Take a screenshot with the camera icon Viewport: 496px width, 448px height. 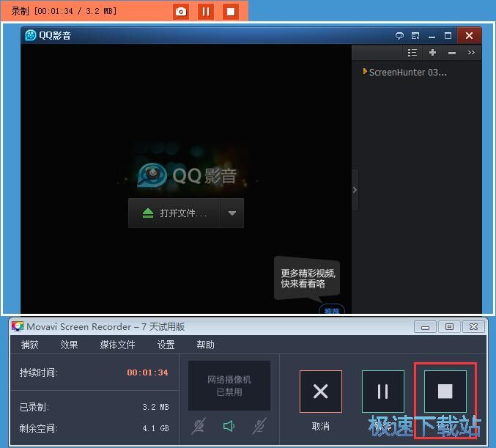click(181, 12)
